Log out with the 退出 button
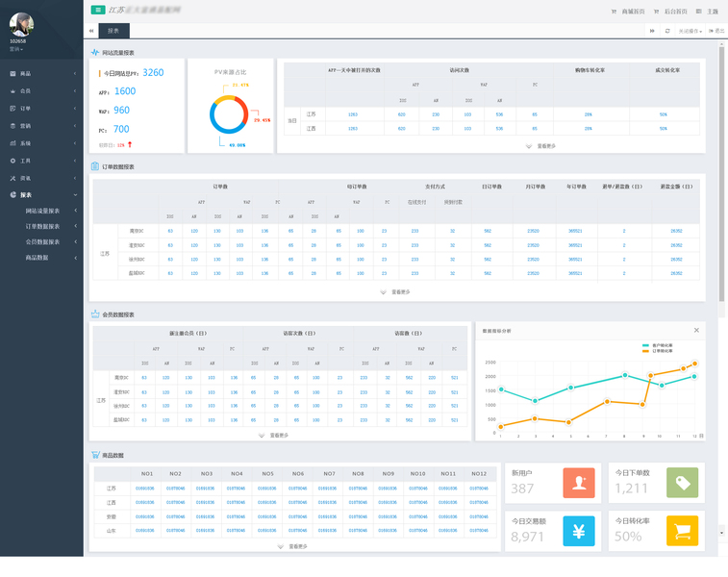 [716, 31]
